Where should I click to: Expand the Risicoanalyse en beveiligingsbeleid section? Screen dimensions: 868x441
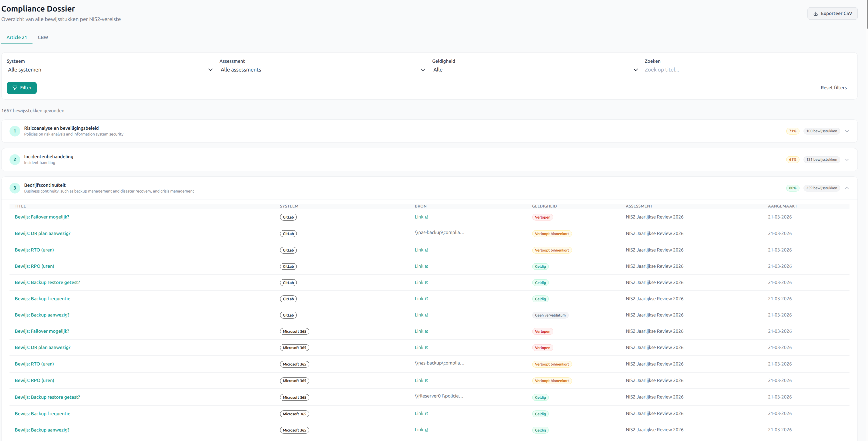pyautogui.click(x=847, y=131)
